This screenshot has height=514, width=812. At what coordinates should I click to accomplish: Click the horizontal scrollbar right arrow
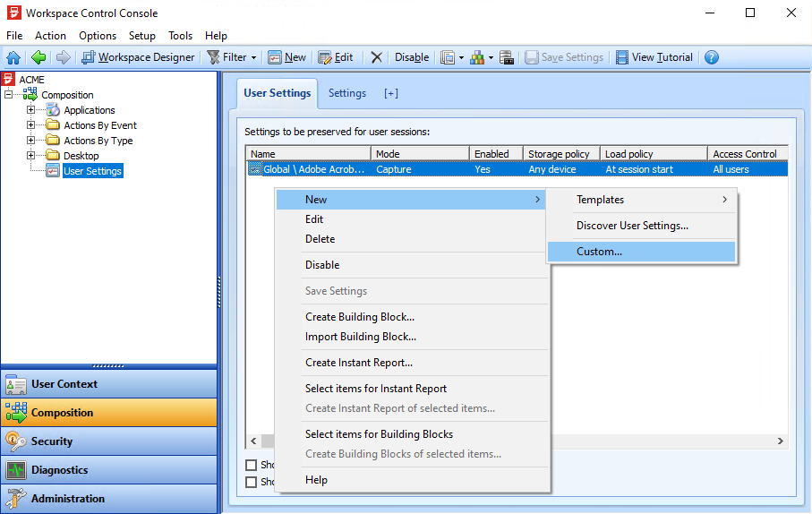781,441
